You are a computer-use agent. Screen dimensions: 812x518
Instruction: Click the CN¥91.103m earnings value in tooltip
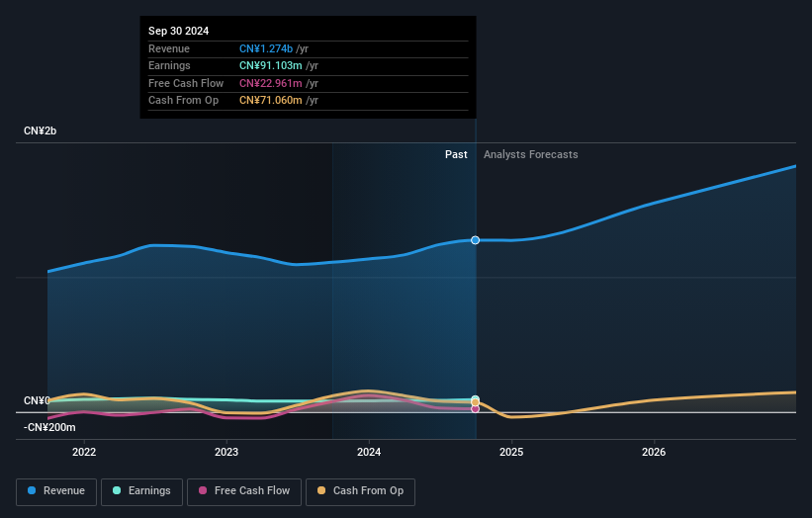(270, 65)
